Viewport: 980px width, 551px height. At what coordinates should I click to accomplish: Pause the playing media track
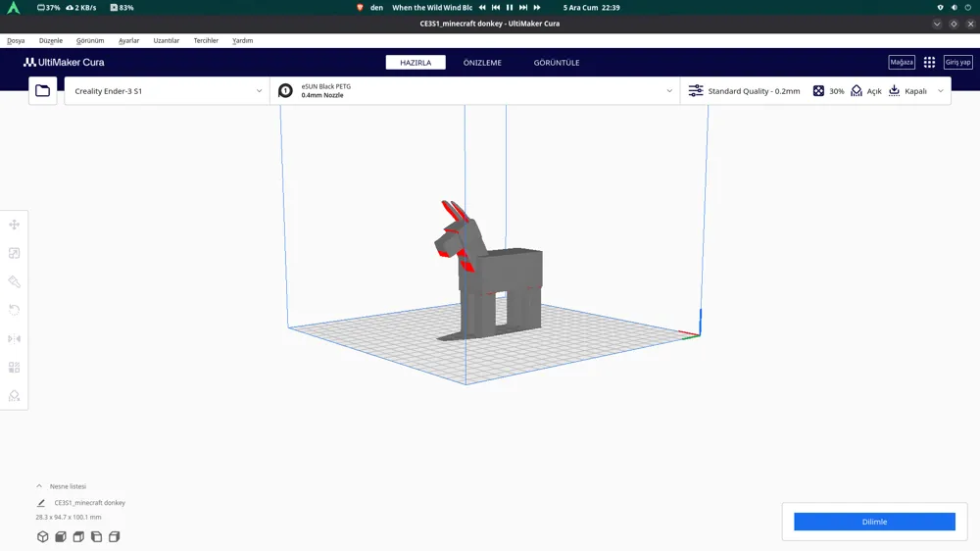[x=510, y=8]
